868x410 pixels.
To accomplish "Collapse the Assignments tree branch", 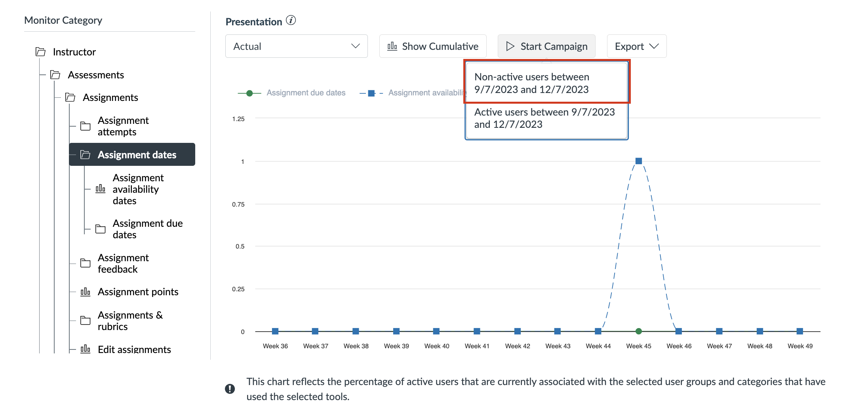I will tap(70, 97).
